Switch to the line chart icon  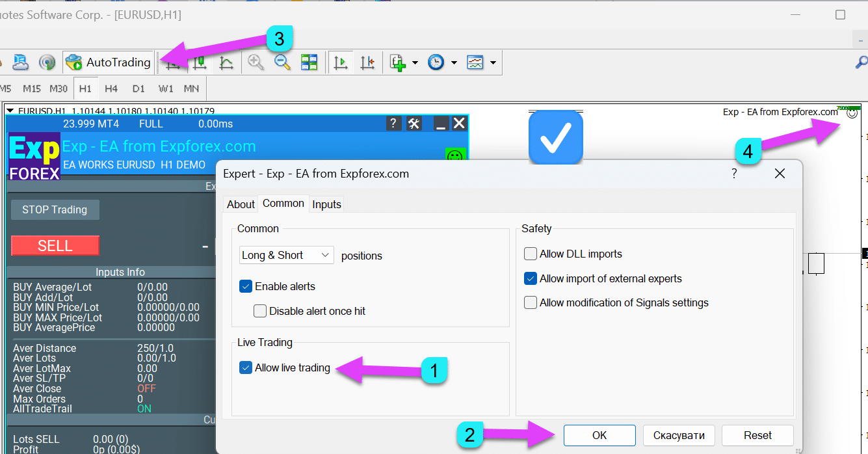tap(226, 62)
